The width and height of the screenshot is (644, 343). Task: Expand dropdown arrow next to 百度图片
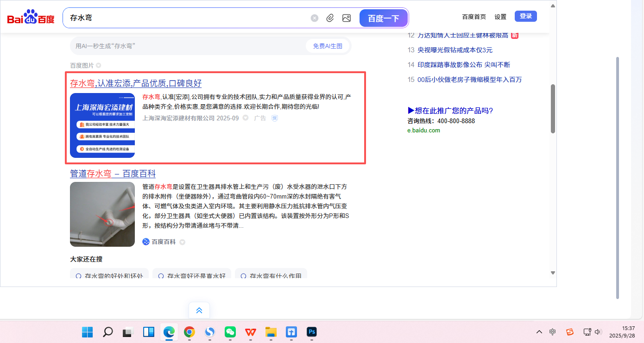pyautogui.click(x=98, y=65)
